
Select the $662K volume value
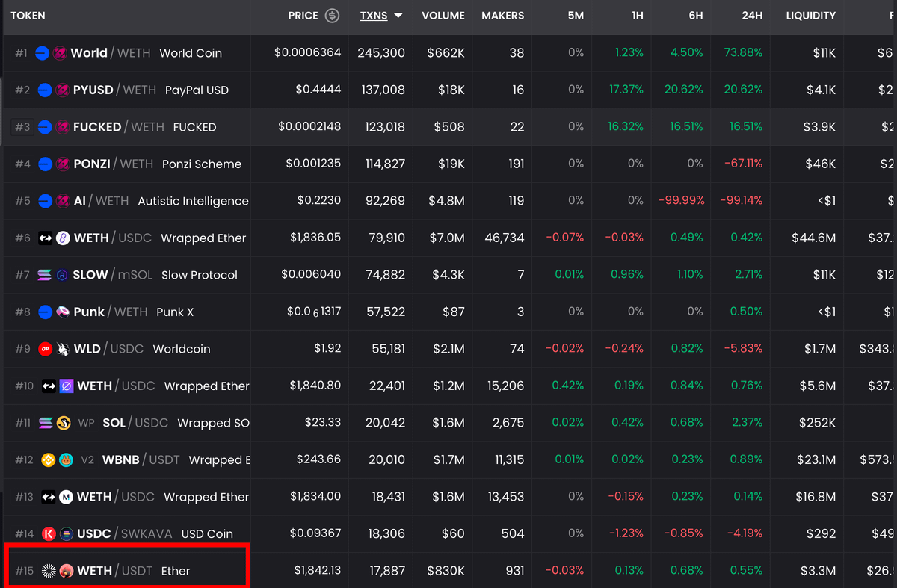(446, 53)
